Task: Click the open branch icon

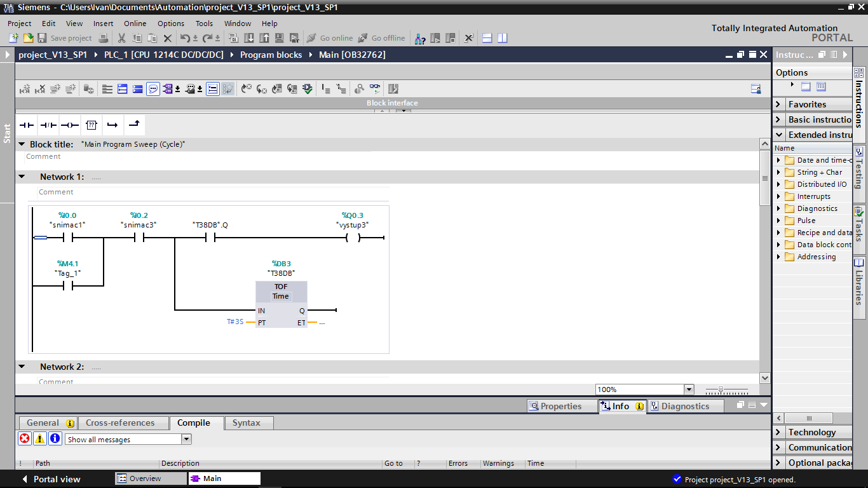Action: click(x=113, y=125)
